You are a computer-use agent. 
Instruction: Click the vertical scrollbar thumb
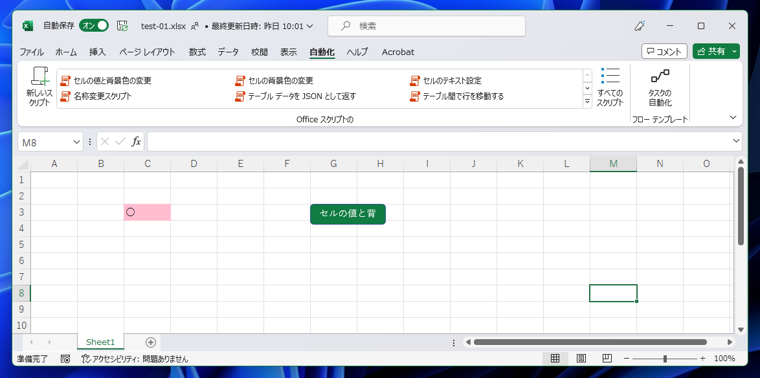pyautogui.click(x=741, y=205)
